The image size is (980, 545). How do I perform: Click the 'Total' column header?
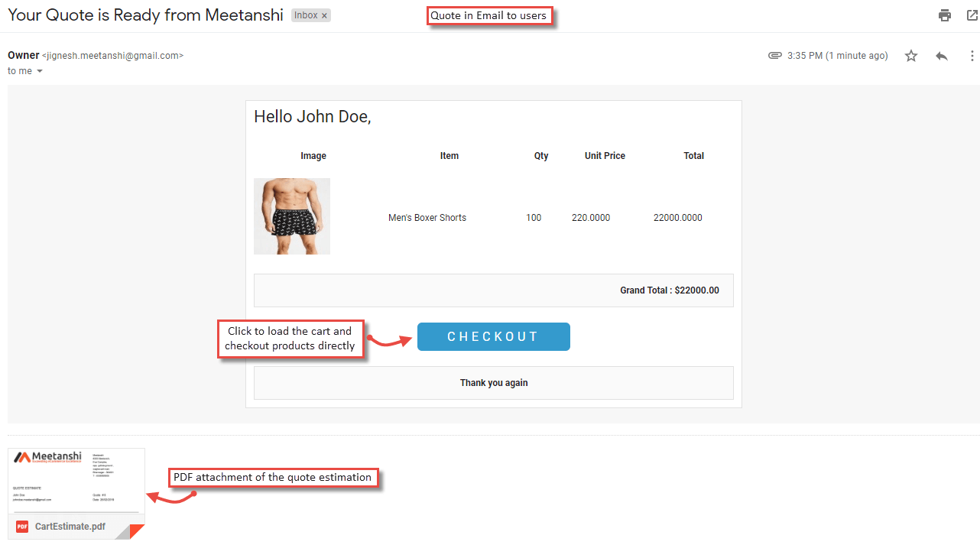click(x=694, y=156)
